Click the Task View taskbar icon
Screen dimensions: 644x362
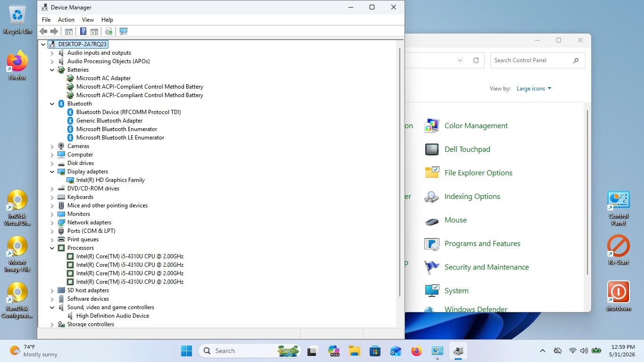312,351
